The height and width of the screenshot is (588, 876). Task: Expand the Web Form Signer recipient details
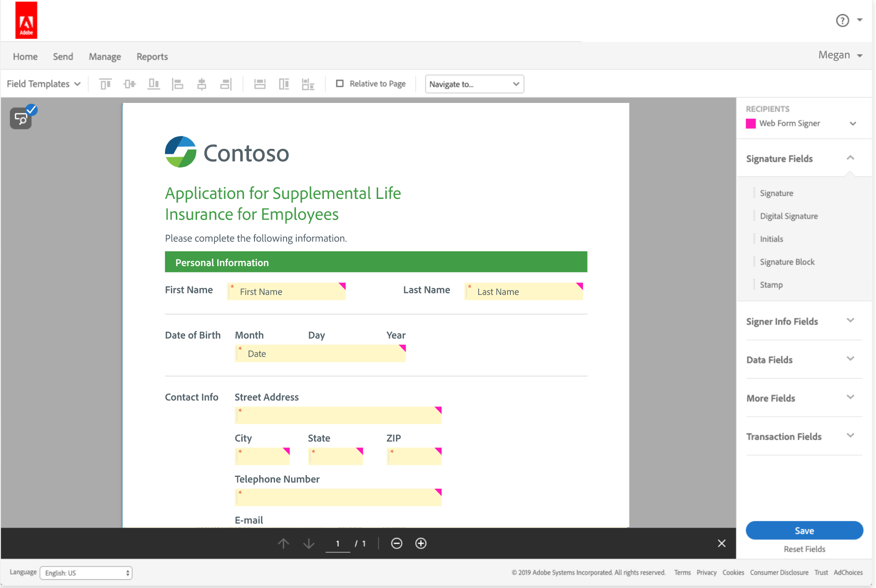853,123
